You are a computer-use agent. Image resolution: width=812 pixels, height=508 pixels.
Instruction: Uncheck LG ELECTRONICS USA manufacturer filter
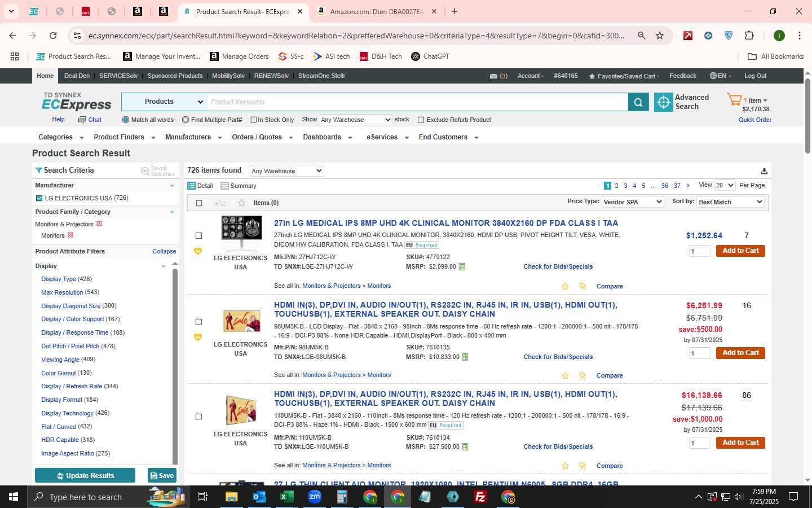[39, 198]
